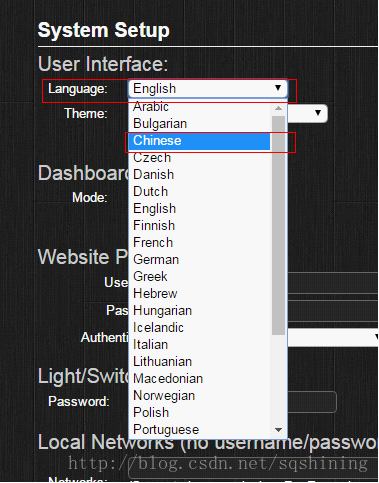
Task: Choose Portuguese from the language list
Action: pos(199,430)
